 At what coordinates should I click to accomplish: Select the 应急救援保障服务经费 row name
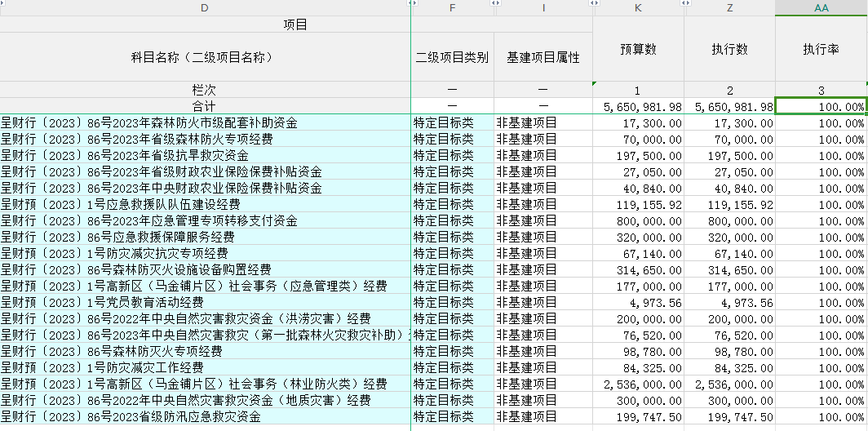tap(205, 237)
